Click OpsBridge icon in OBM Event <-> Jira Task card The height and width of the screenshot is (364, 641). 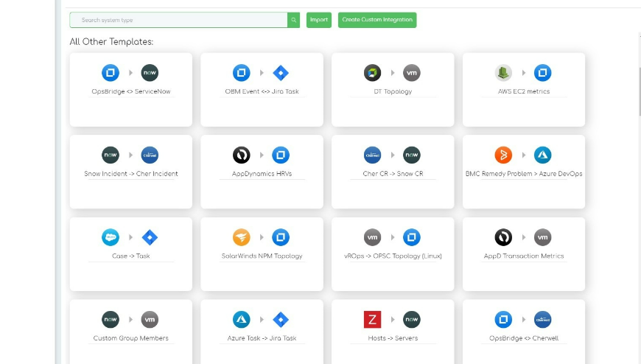coord(242,73)
